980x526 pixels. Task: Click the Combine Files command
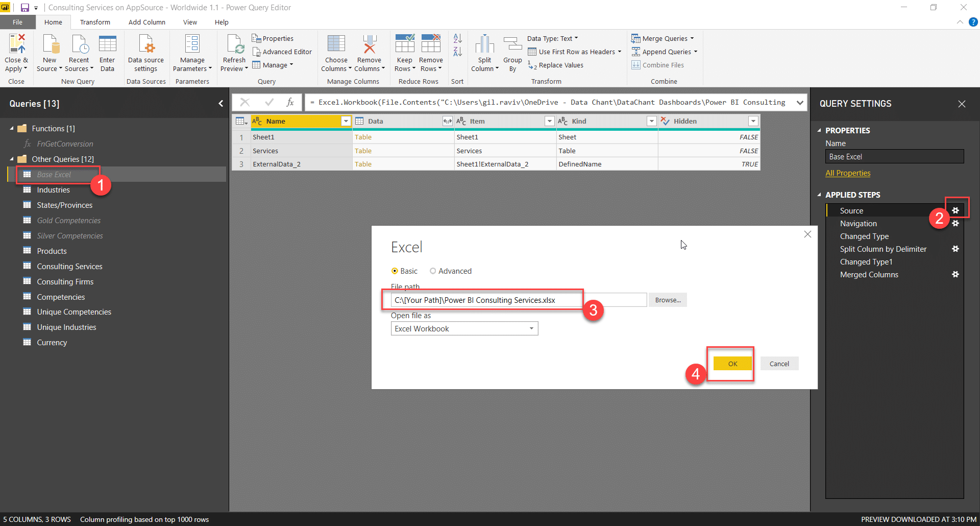[657, 65]
